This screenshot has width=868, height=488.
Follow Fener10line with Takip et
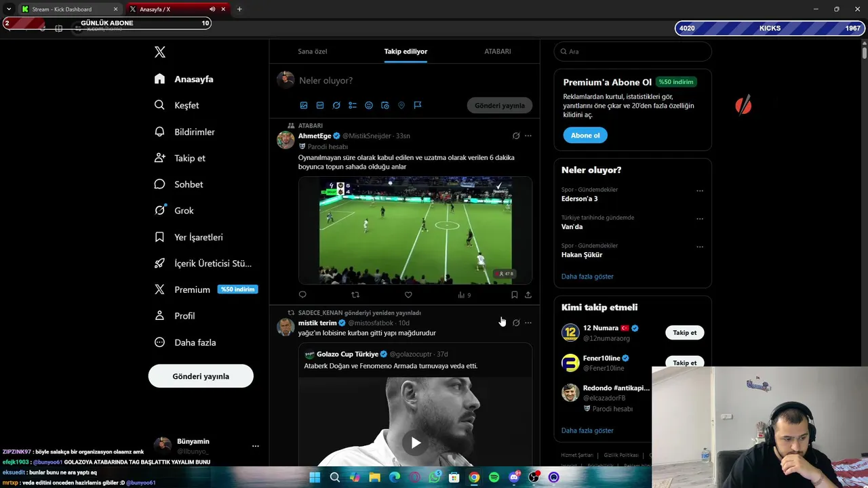tap(685, 363)
